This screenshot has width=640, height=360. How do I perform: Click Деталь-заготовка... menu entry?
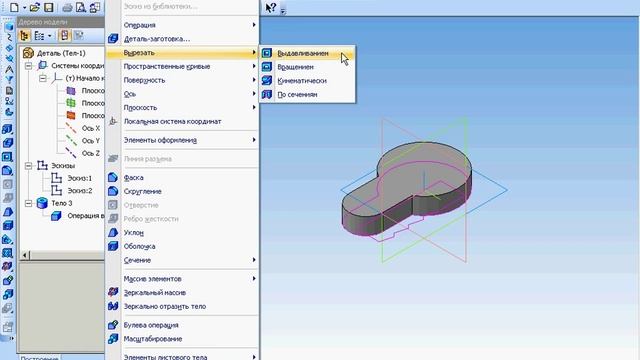pos(182,39)
